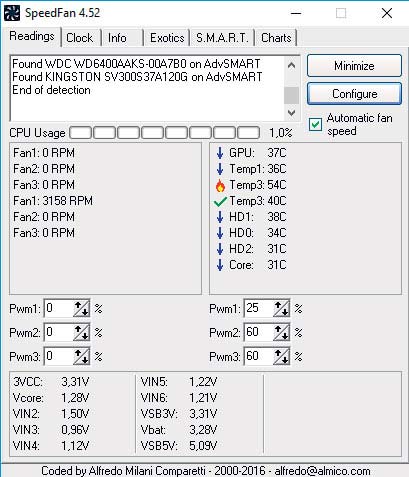Click the right Pwm1 field with 25
Screen dimensions: 409x477
[x=259, y=308]
